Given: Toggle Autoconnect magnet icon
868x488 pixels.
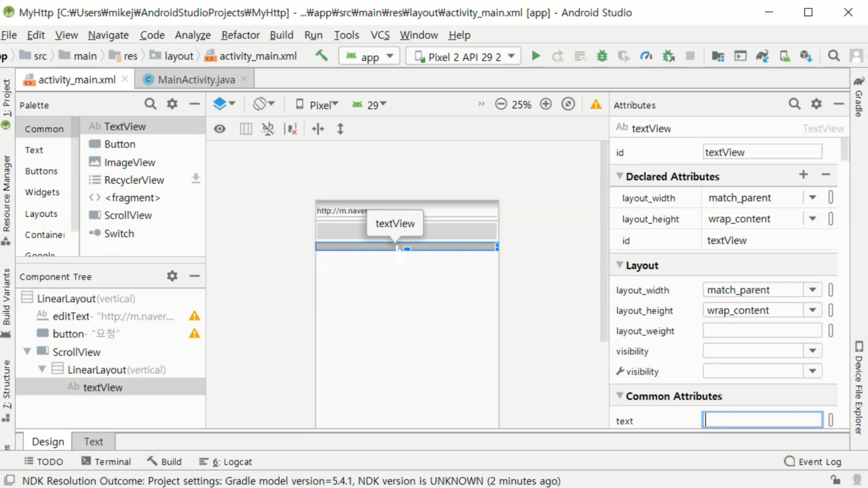Looking at the screenshot, I should coord(268,129).
